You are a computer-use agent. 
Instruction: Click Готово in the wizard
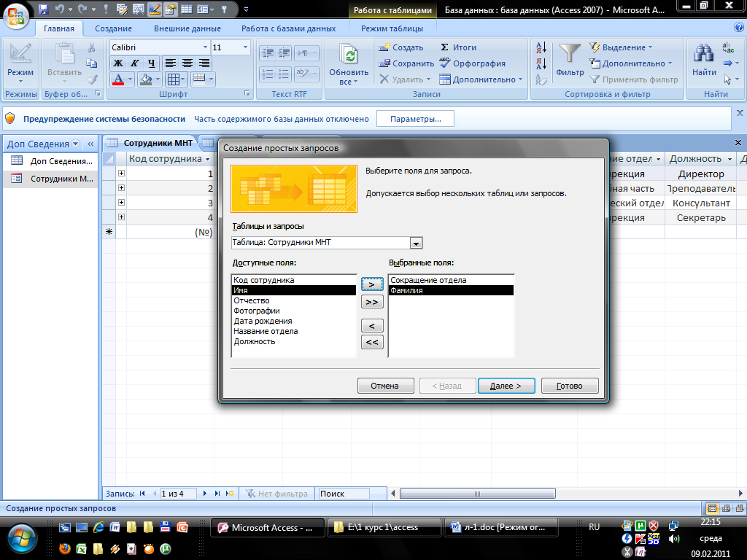click(569, 386)
